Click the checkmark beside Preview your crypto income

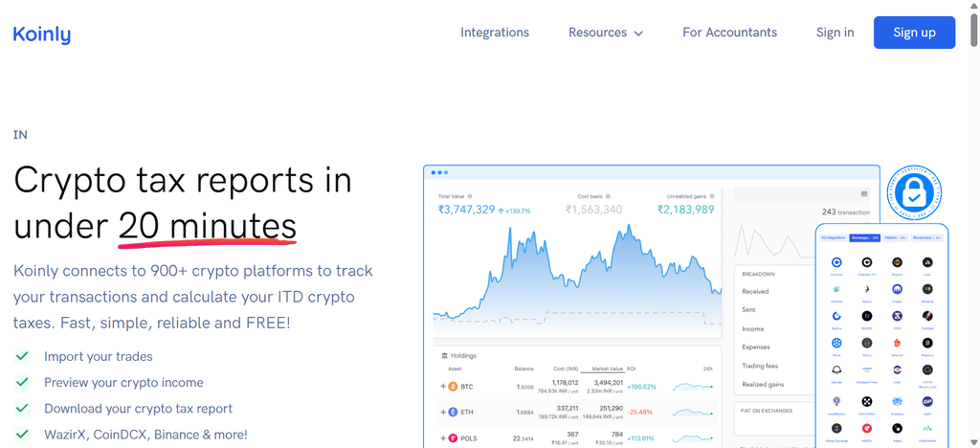[22, 382]
